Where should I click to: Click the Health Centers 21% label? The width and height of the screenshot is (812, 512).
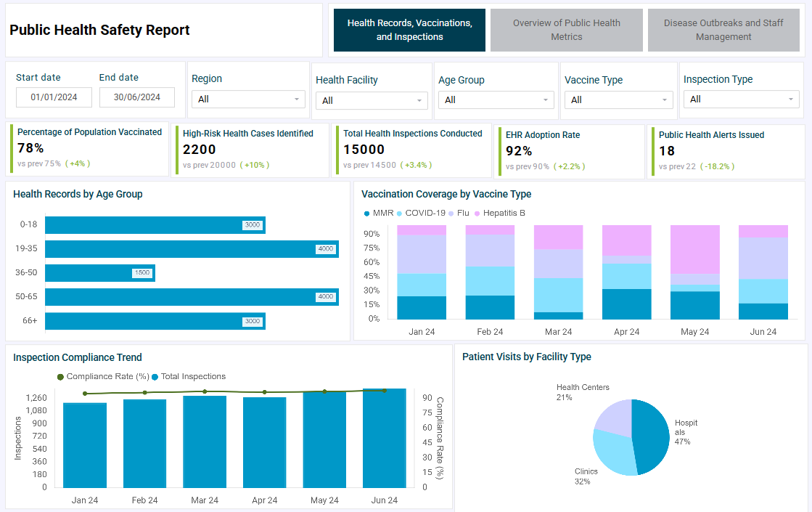point(583,392)
